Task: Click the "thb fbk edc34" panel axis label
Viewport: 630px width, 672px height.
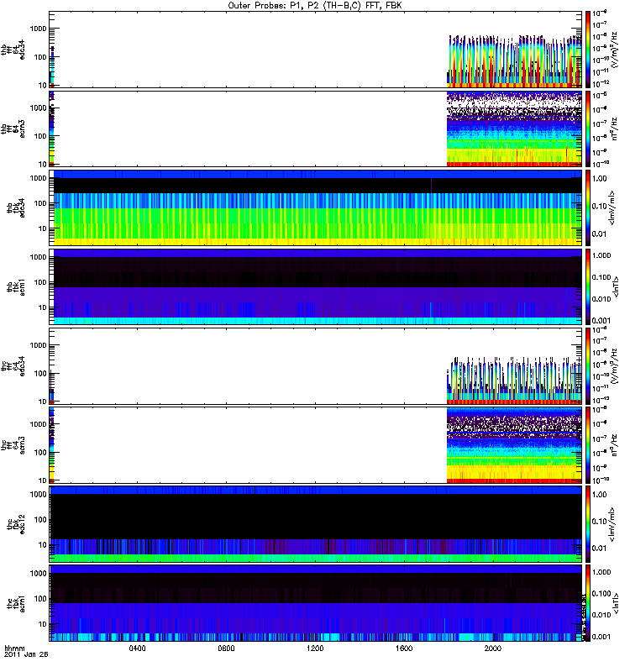Action: (16, 207)
